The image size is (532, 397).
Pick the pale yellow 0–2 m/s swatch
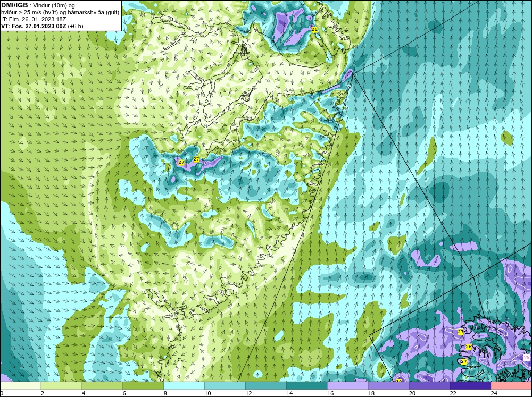[20, 386]
